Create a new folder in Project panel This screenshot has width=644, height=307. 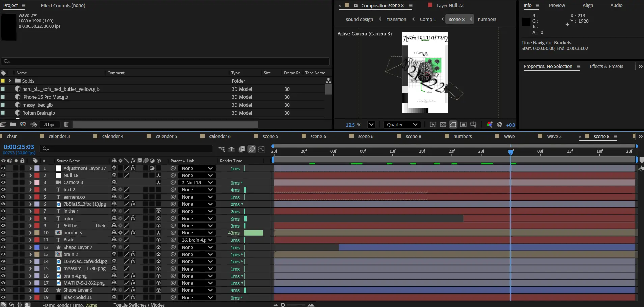click(x=13, y=124)
